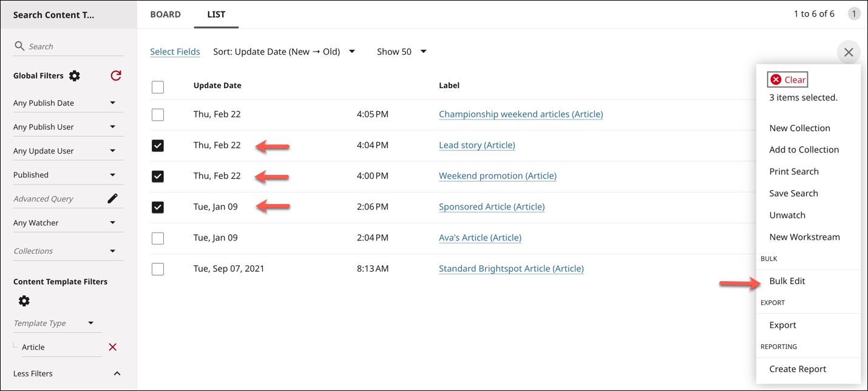Toggle the select-all header checkbox

(x=158, y=87)
